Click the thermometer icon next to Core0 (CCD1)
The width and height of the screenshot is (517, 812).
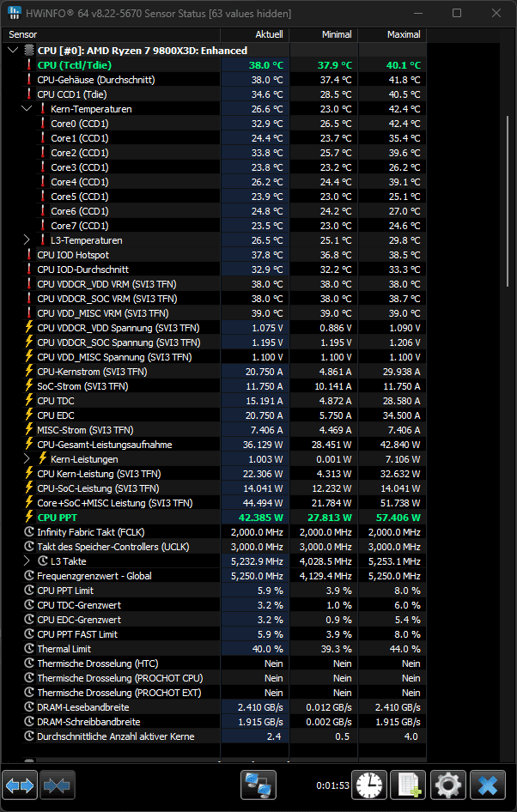[x=43, y=124]
